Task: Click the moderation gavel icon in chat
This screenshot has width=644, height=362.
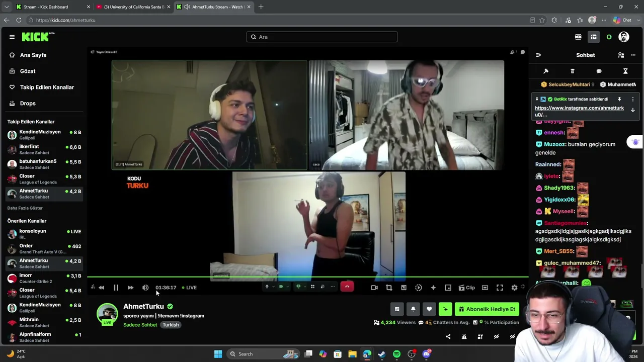Action: click(546, 71)
